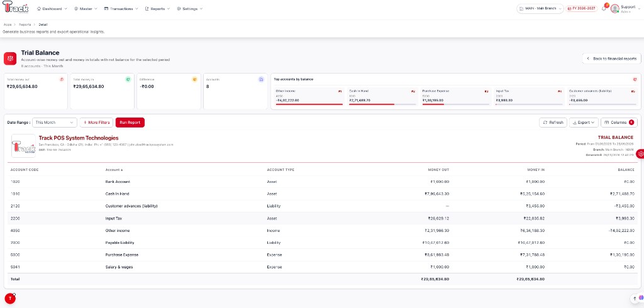The width and height of the screenshot is (644, 308).
Task: Open the Export dropdown
Action: [x=584, y=123]
